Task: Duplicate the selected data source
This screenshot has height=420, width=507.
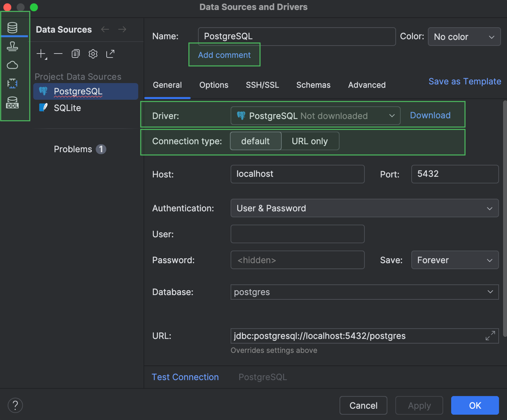Action: point(75,54)
